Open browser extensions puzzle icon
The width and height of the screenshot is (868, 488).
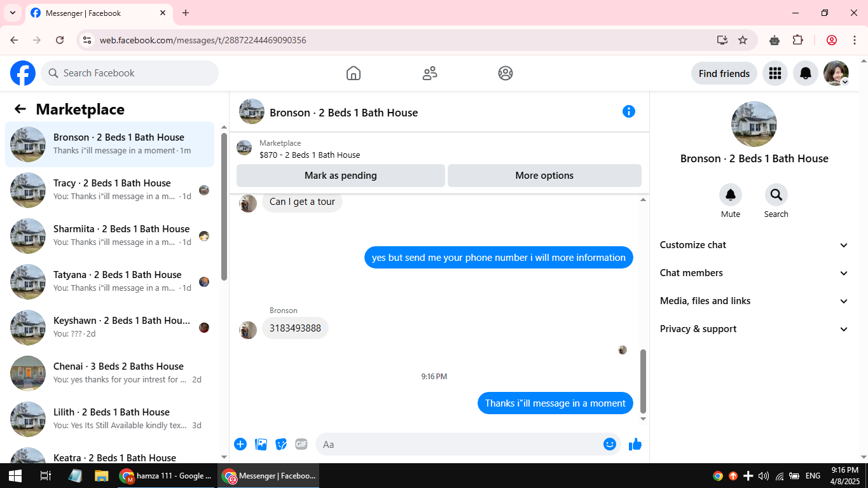click(x=798, y=40)
